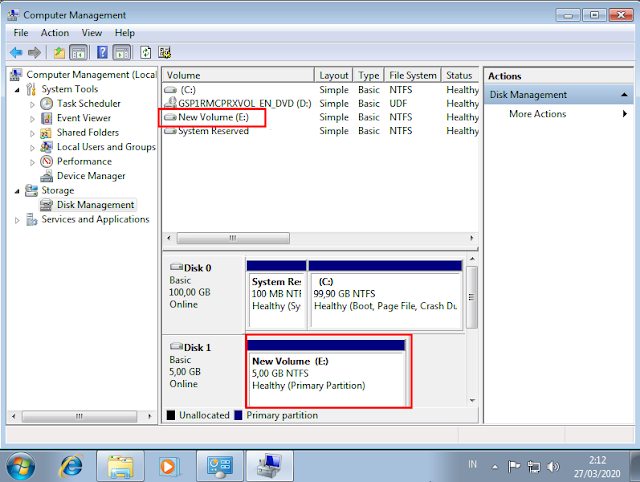Open Windows Explorer from taskbar
Screen dimensions: 640x482
(x=120, y=466)
